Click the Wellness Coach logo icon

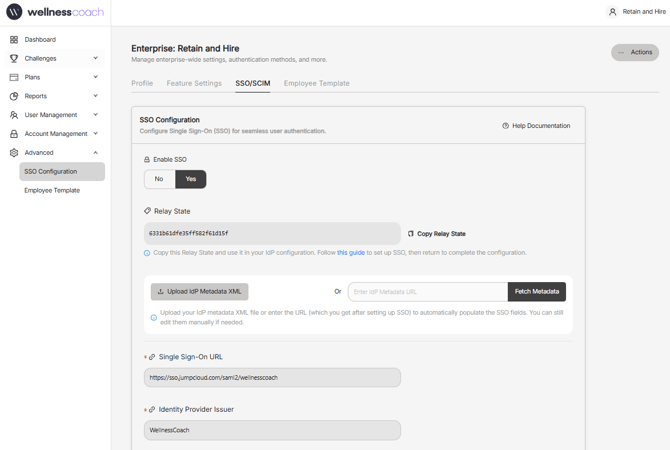point(14,12)
